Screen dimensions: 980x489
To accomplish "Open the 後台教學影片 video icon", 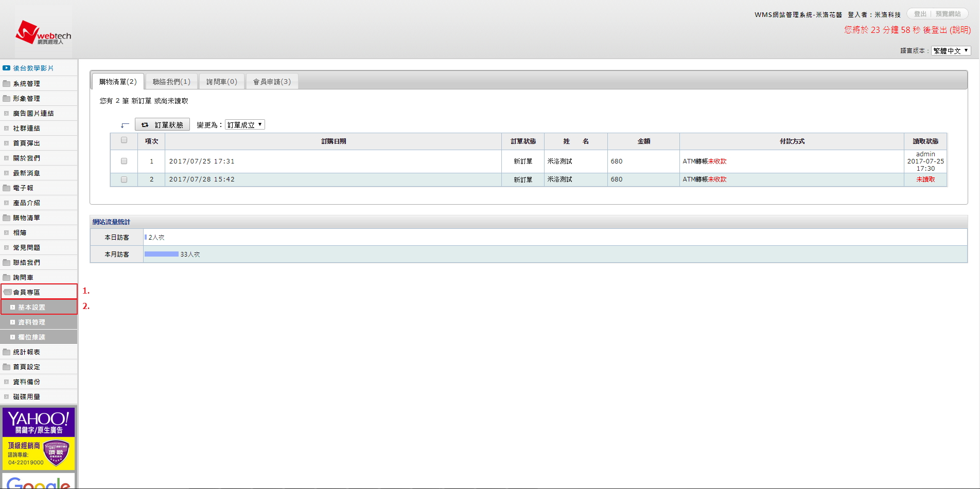I will (x=6, y=68).
